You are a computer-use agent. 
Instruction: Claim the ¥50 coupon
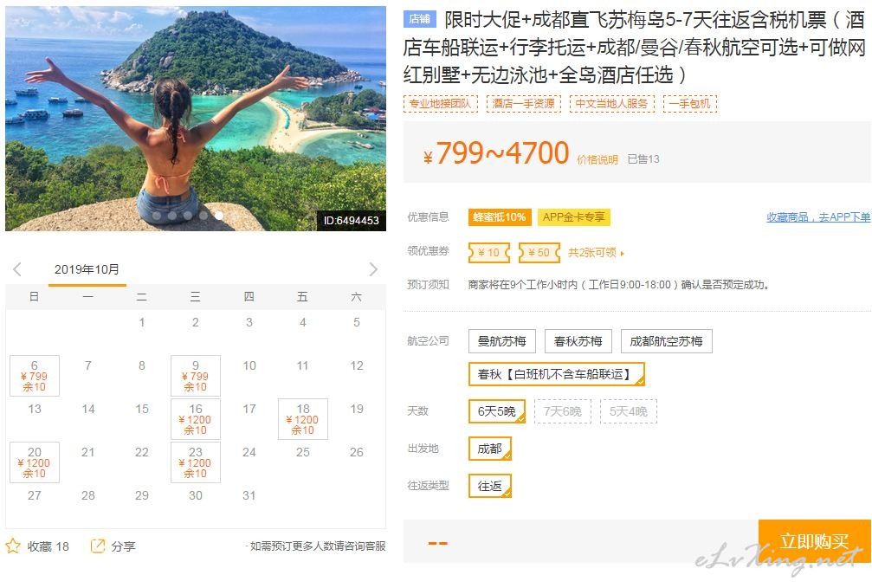click(x=539, y=253)
